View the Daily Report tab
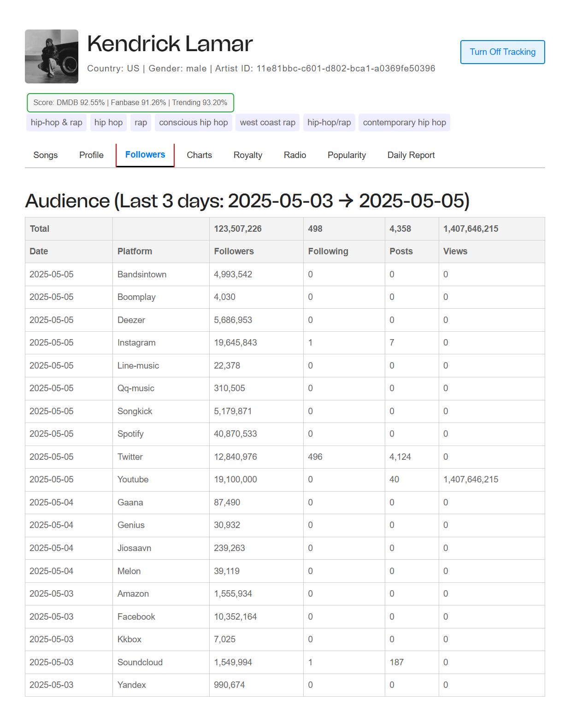 pyautogui.click(x=411, y=155)
